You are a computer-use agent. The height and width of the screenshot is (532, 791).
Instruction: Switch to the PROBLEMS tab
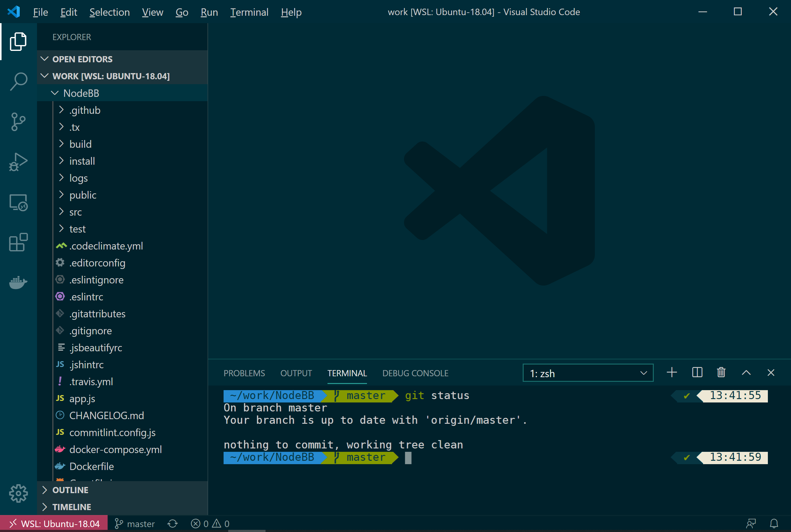(x=244, y=373)
